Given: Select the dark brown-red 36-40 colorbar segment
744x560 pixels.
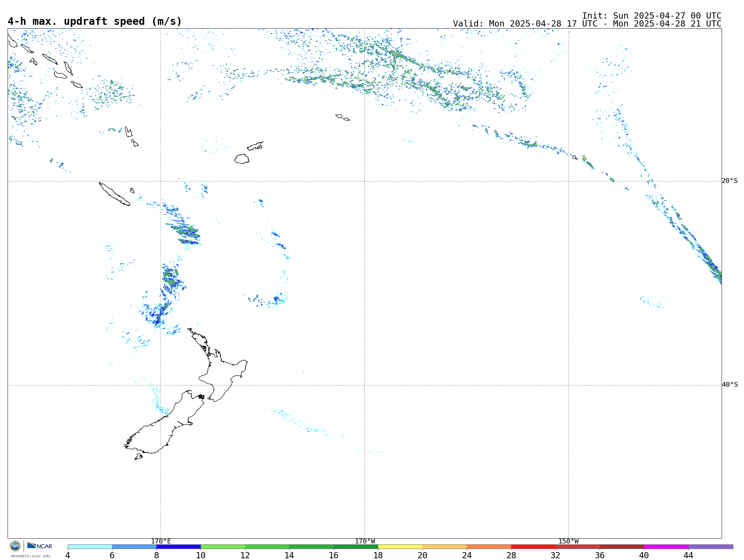Looking at the screenshot, I should pyautogui.click(x=622, y=547).
